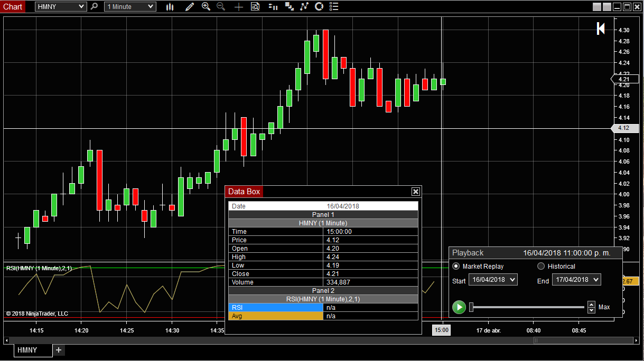Open the HMNY instrument dropdown
This screenshot has width=644, height=361.
click(61, 6)
